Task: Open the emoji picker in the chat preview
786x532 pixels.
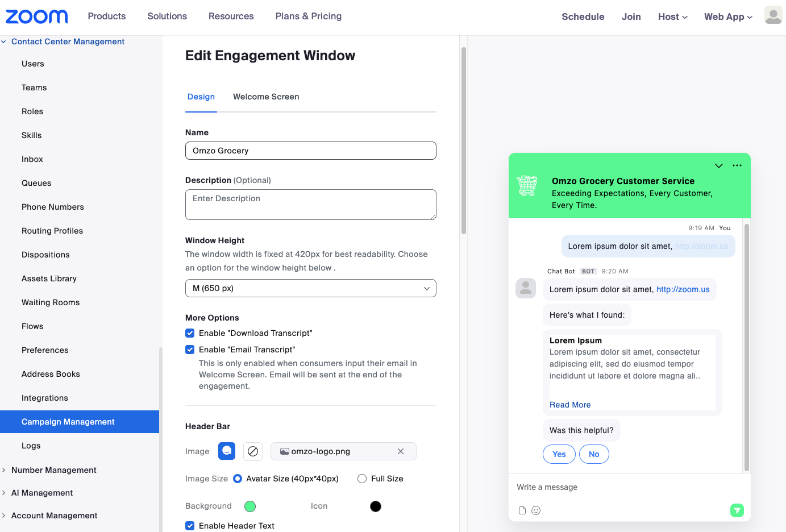Action: (x=536, y=510)
